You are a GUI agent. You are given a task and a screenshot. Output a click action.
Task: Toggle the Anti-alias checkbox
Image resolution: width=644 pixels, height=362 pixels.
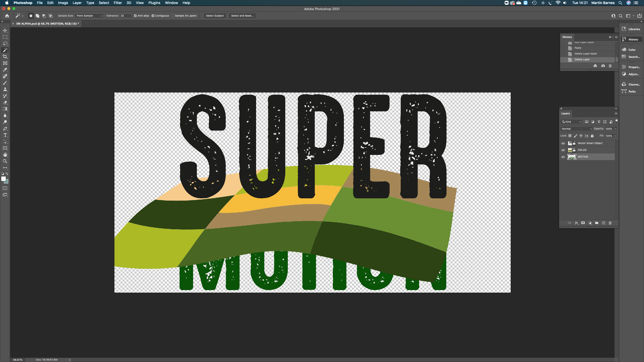click(135, 16)
